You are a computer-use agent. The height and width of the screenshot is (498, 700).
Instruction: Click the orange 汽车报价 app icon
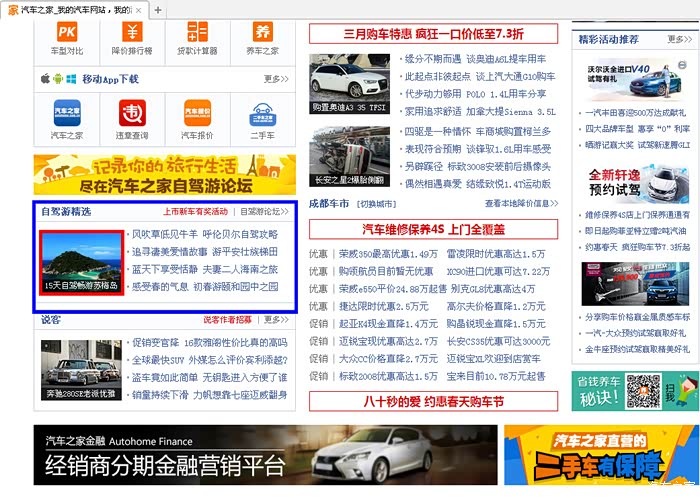(197, 113)
